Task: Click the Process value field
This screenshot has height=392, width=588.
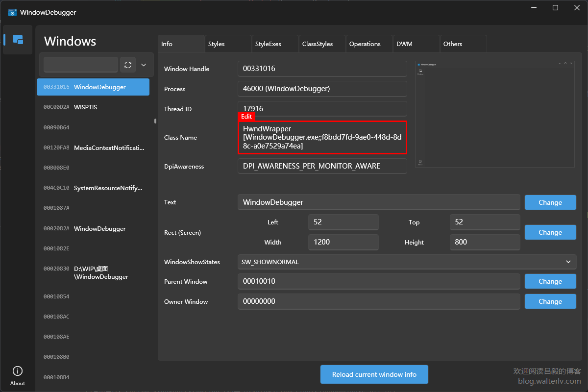Action: point(322,89)
